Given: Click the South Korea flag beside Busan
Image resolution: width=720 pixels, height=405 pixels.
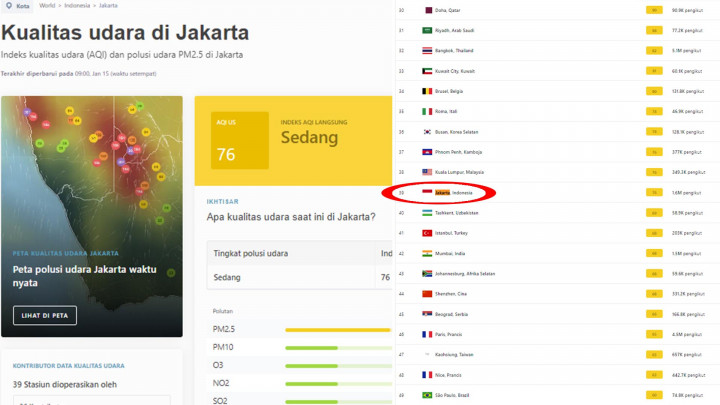Looking at the screenshot, I should click(x=427, y=132).
